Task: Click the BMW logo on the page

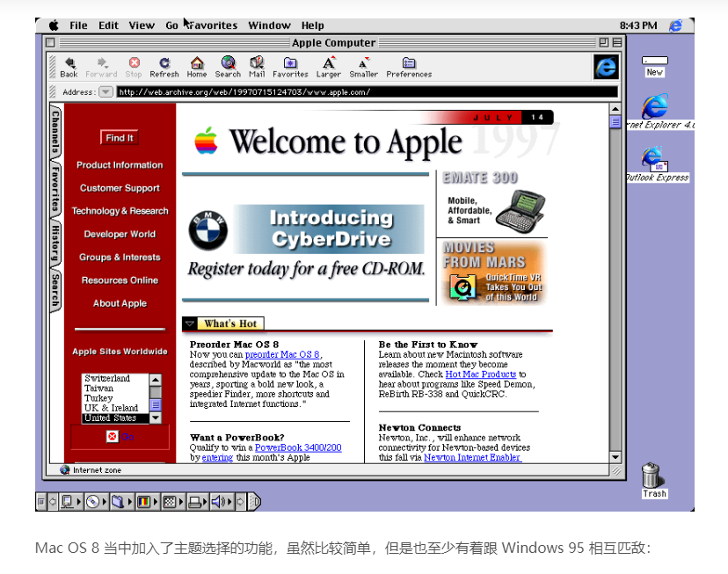Action: click(208, 230)
